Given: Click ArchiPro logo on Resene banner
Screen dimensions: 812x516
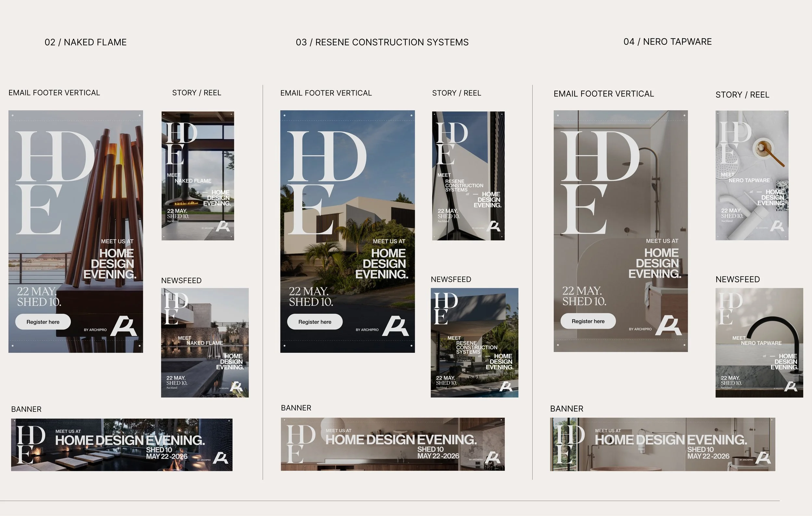Looking at the screenshot, I should point(493,458).
